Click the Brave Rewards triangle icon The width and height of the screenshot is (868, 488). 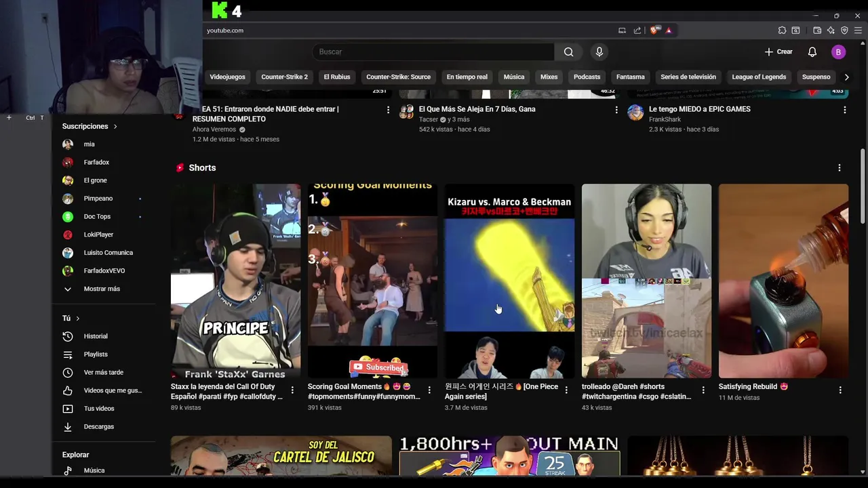[x=668, y=30]
